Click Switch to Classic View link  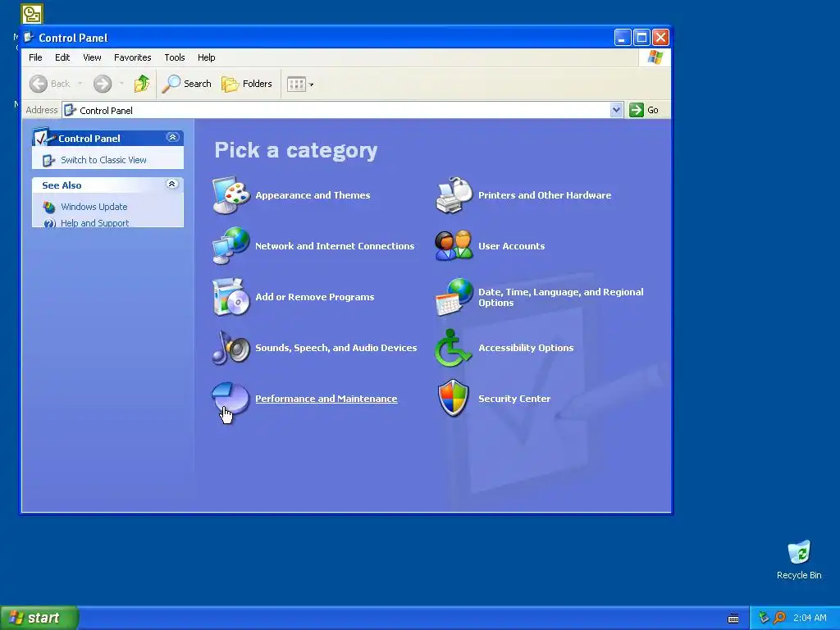click(x=103, y=160)
